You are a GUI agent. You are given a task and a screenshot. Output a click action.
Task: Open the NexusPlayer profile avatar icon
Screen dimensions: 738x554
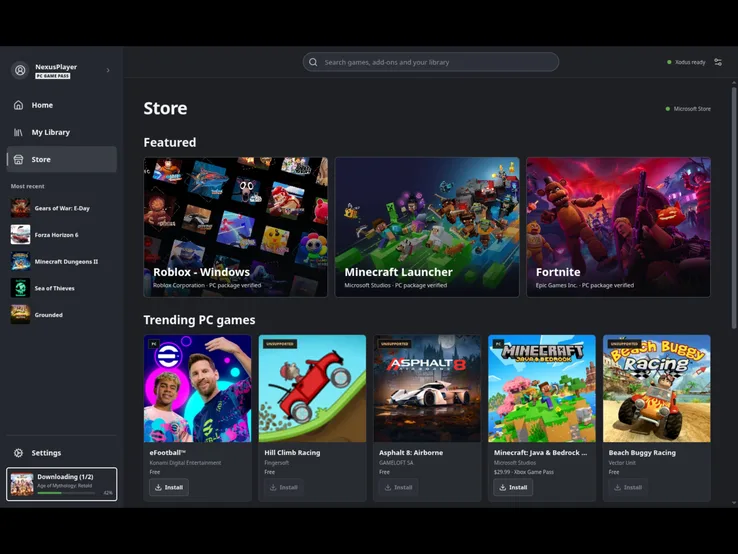[20, 71]
